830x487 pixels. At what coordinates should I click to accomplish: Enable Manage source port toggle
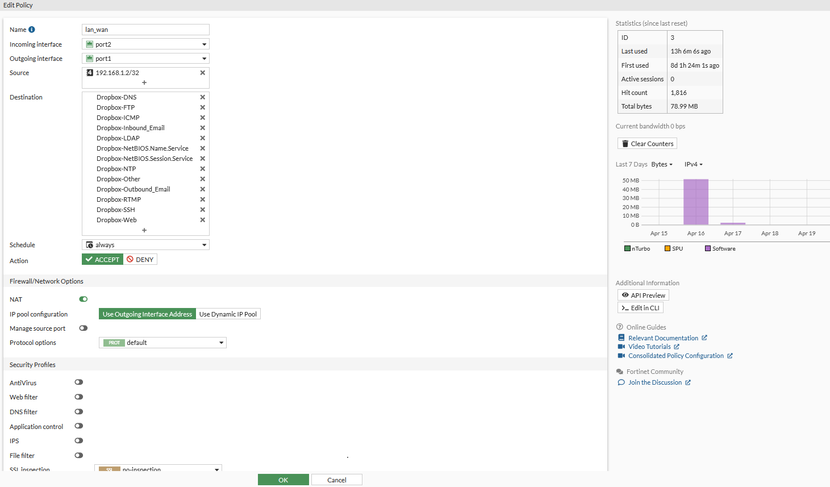coord(83,328)
